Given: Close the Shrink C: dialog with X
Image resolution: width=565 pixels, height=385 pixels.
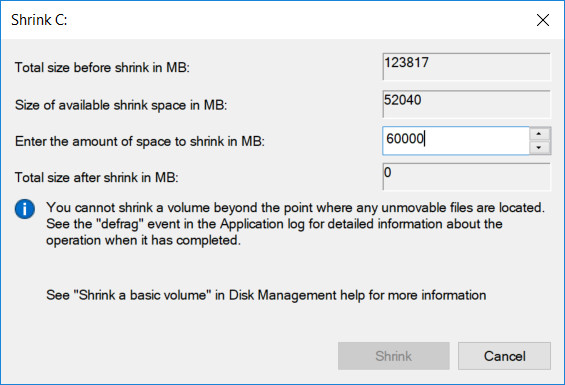Looking at the screenshot, I should tap(543, 20).
